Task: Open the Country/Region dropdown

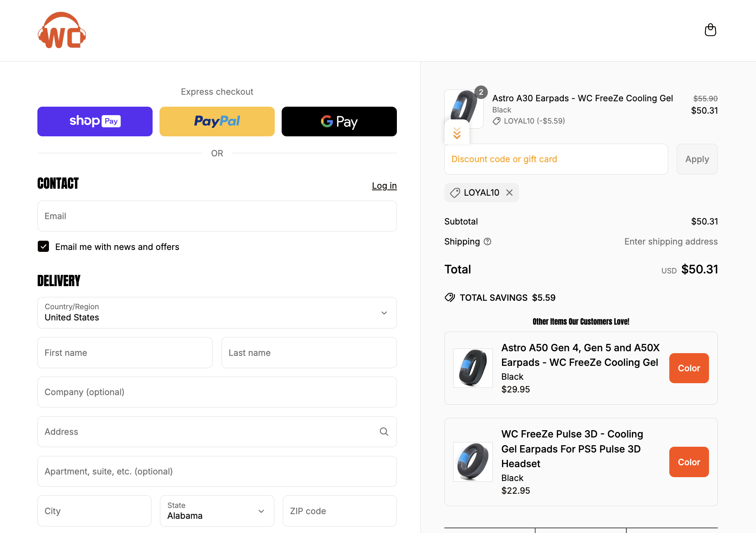Action: pos(217,313)
